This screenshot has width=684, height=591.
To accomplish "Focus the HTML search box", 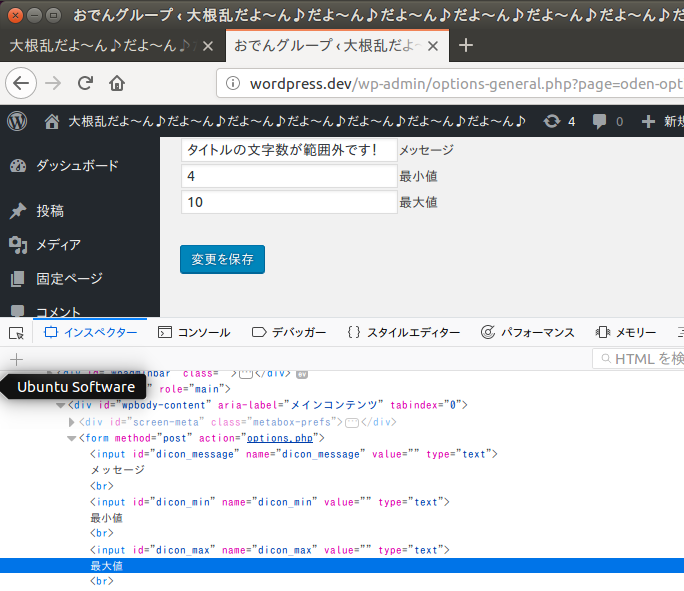I will tap(638, 359).
